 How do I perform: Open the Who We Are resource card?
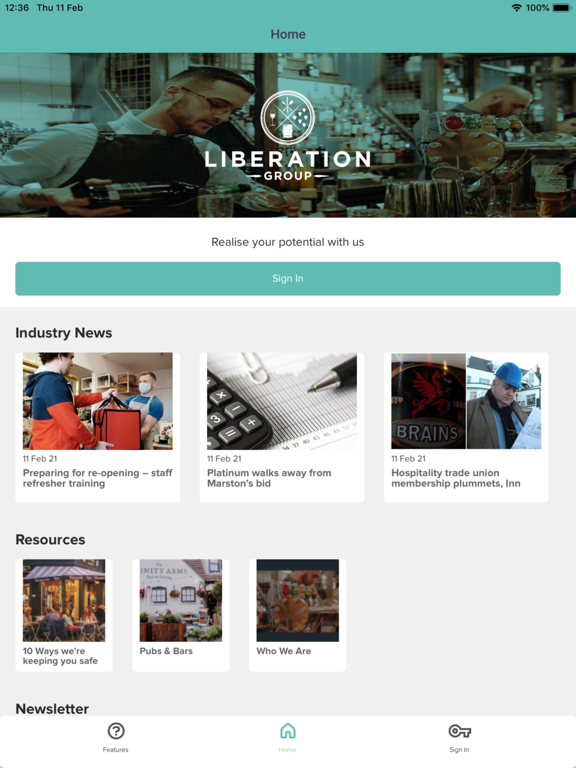(x=297, y=615)
